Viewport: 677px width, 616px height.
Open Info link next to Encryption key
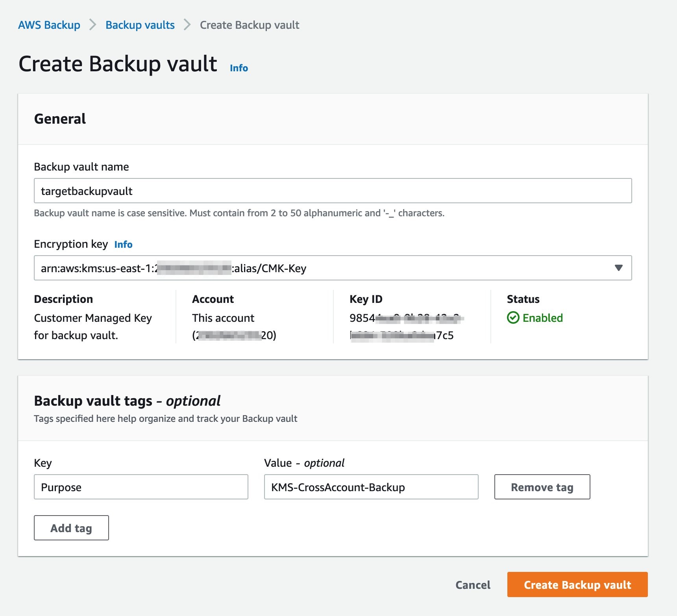click(x=123, y=244)
